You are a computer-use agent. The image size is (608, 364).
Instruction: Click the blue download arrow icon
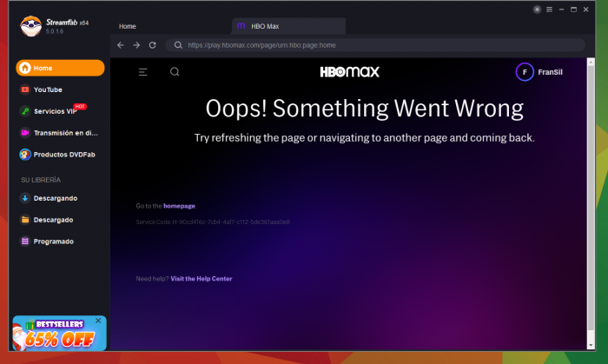[x=25, y=198]
